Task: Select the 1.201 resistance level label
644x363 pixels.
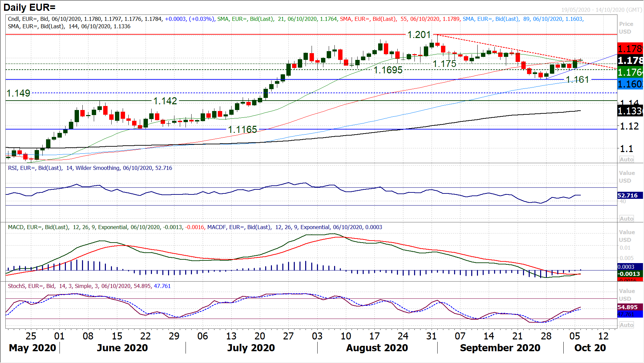Action: (x=419, y=35)
